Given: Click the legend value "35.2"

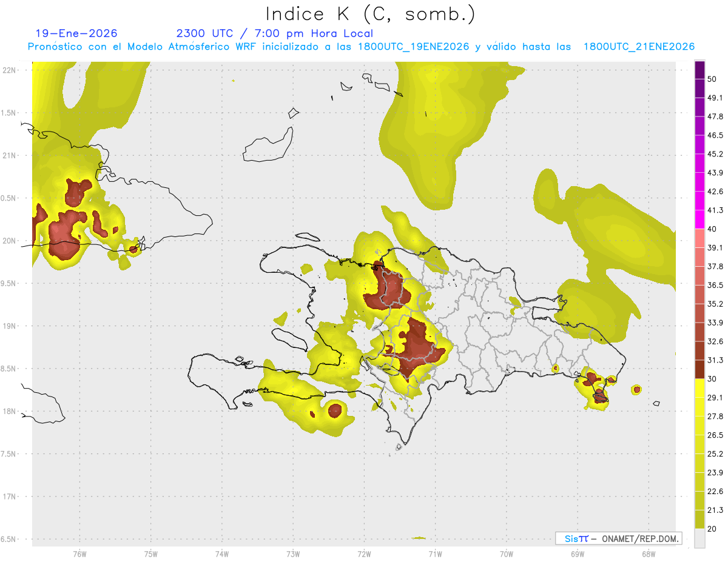Looking at the screenshot, I should [715, 304].
